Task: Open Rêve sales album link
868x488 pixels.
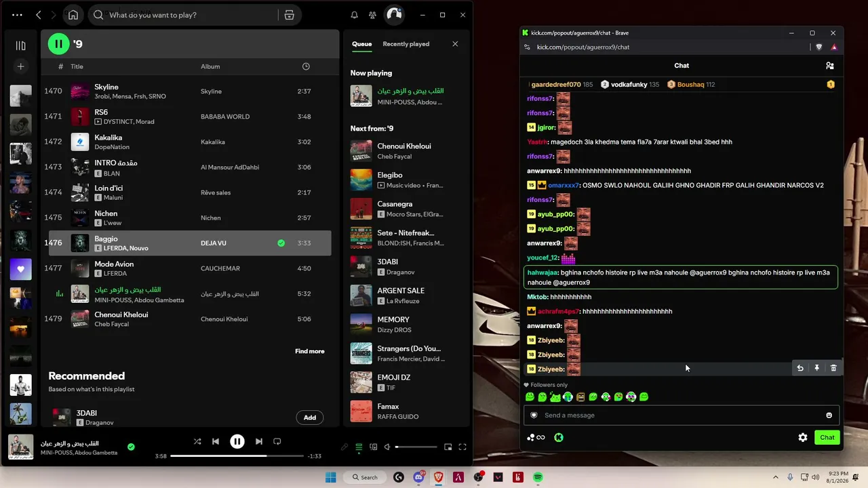Action: click(216, 192)
